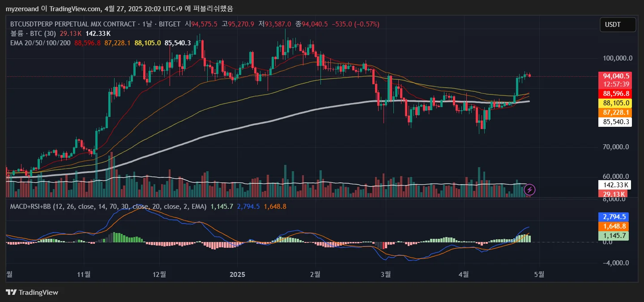Click the purple lightning bolt icon

[x=529, y=190]
